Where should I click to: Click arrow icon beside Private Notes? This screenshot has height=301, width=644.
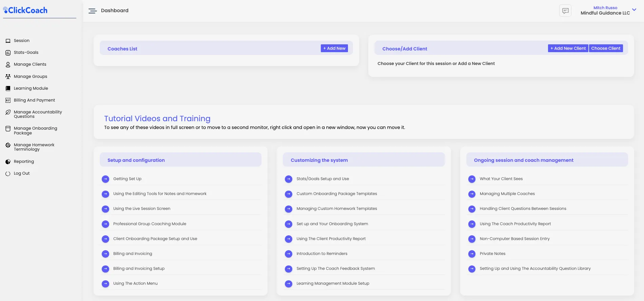472,254
